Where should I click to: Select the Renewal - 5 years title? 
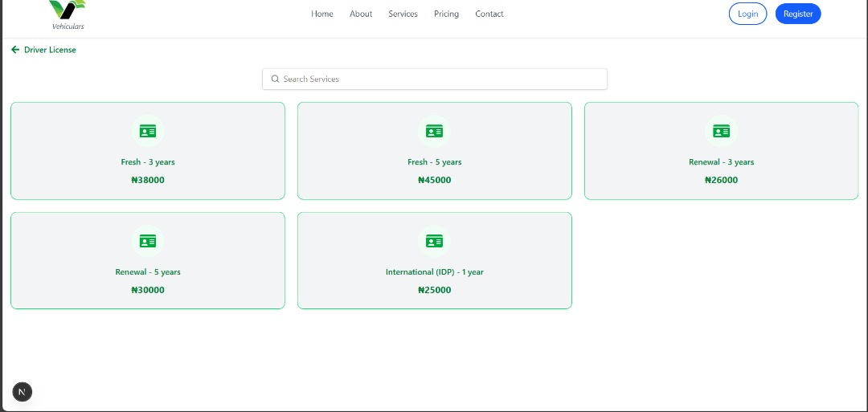(148, 272)
